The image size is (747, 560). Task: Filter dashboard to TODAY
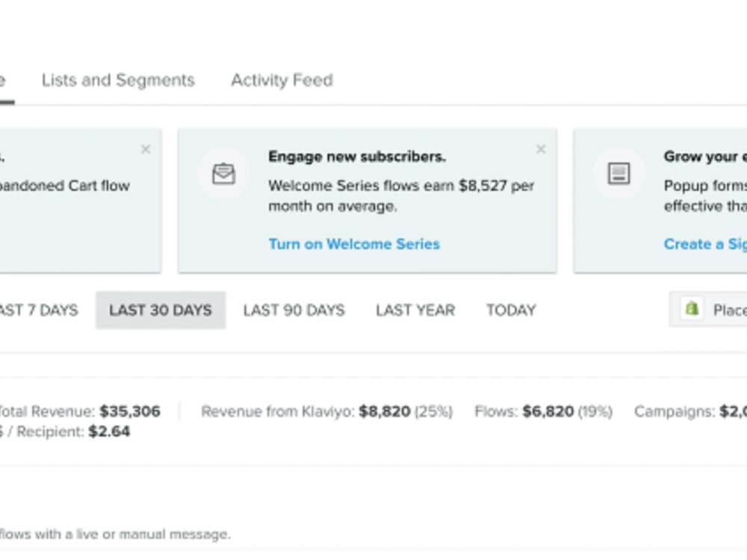511,310
